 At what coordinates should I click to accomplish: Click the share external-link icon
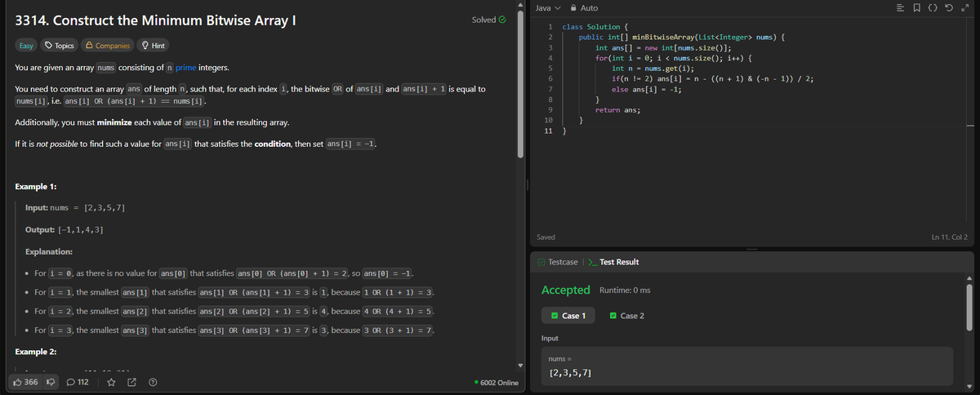tap(131, 382)
